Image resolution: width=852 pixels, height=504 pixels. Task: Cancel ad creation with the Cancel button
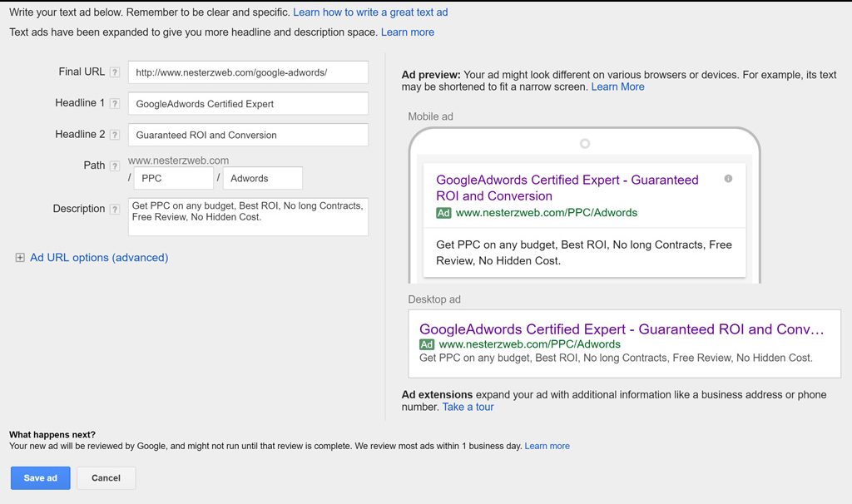[x=106, y=478]
